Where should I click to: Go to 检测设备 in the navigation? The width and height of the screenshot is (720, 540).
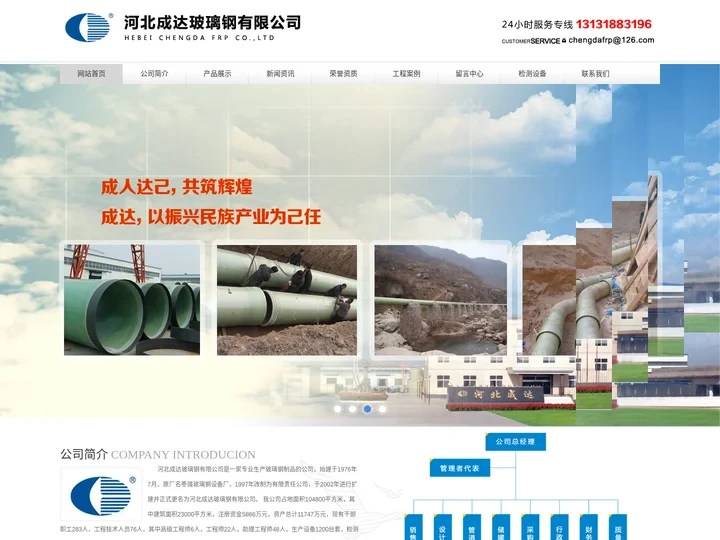click(x=532, y=73)
